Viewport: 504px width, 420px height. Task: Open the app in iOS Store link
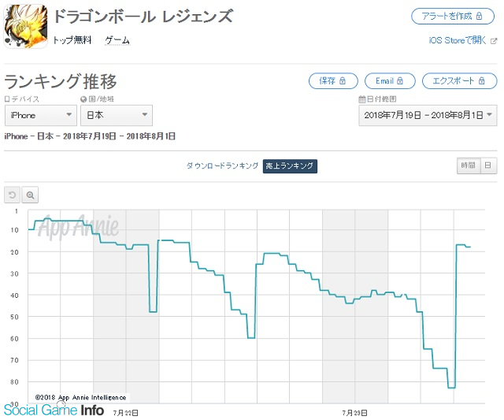[x=458, y=40]
